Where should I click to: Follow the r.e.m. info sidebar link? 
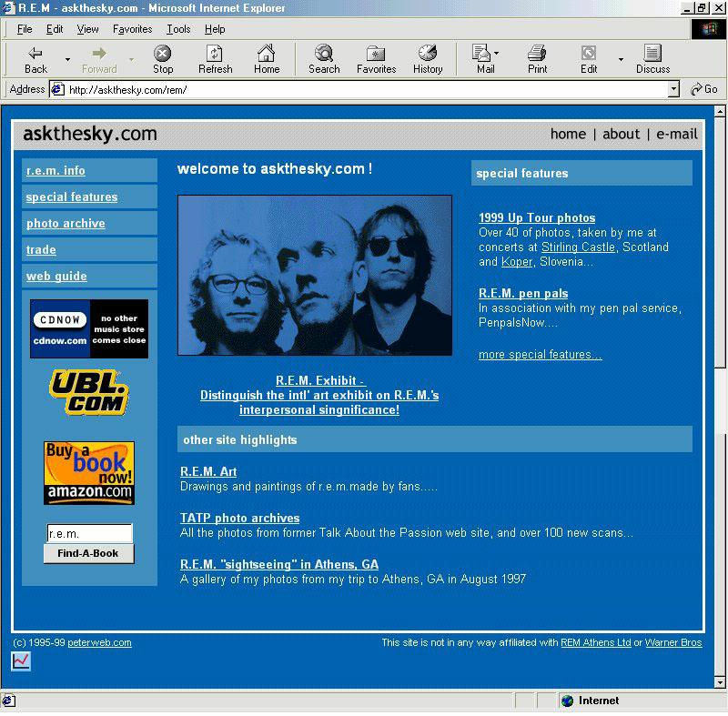(56, 170)
